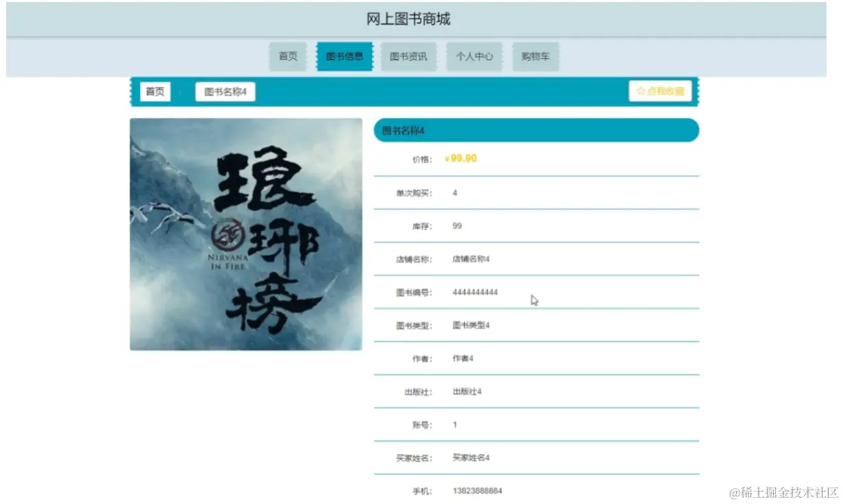Click the 图书编号: label

(414, 292)
